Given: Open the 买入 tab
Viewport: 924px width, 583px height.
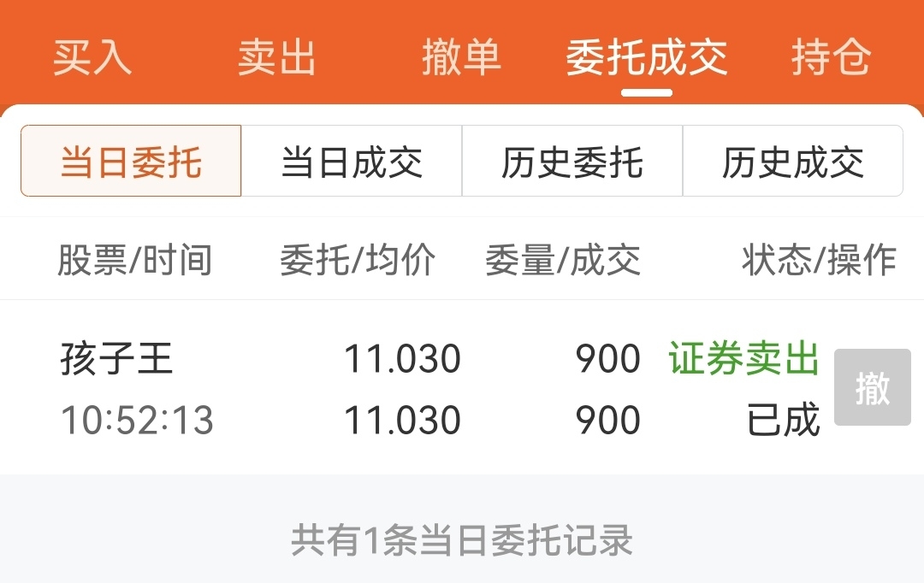Looking at the screenshot, I should point(92,57).
